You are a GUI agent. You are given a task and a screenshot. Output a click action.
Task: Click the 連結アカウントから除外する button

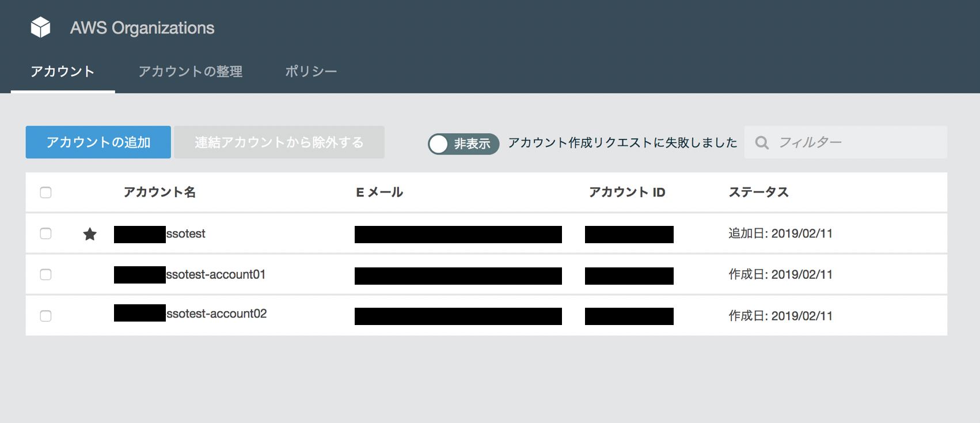click(279, 142)
